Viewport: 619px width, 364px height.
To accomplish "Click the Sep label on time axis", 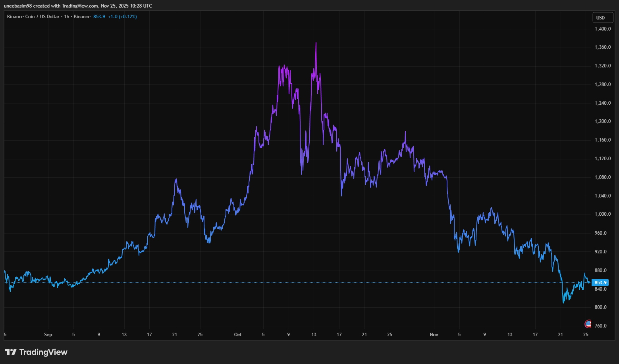I will point(48,335).
